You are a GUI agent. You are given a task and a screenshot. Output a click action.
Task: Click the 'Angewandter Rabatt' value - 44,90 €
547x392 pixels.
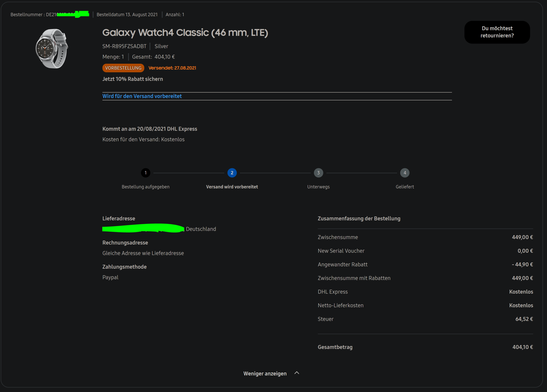522,264
